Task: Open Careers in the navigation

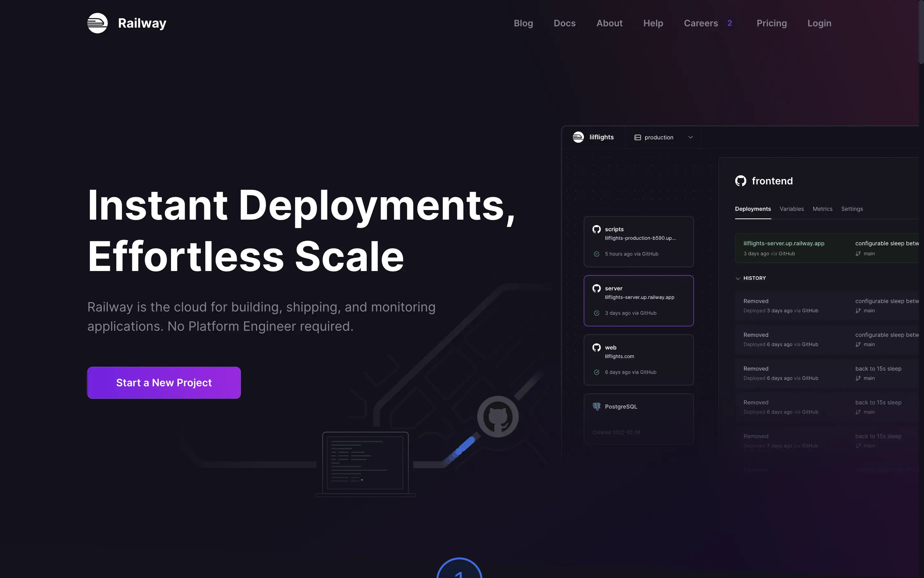Action: point(701,23)
